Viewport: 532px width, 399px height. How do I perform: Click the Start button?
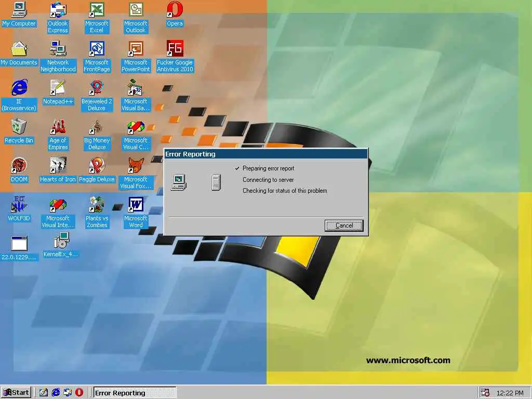pyautogui.click(x=16, y=393)
